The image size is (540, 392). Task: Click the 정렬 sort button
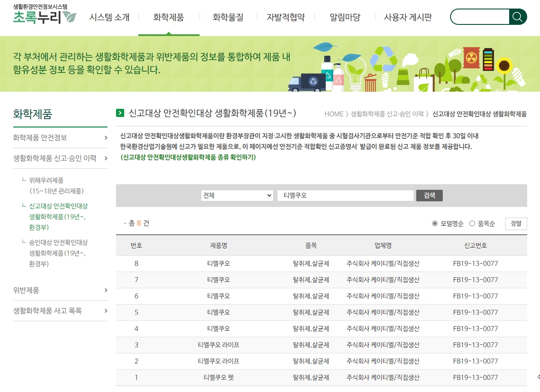(516, 224)
